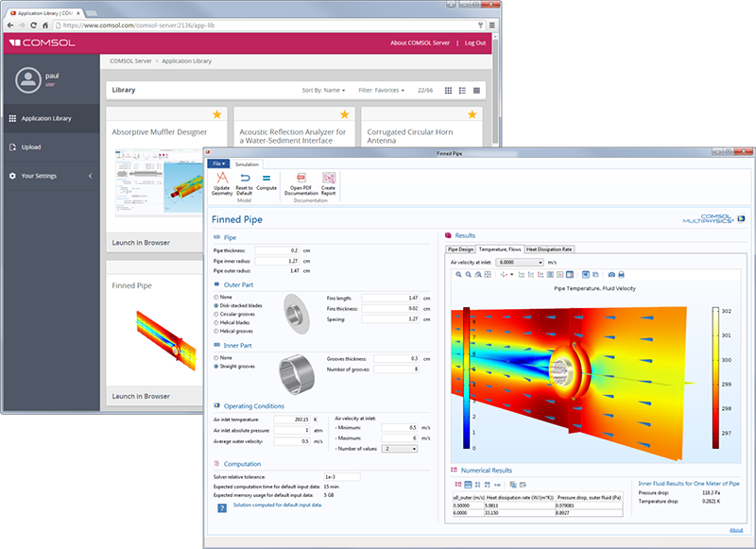Switch to Temperature, Flows tab
Image resolution: width=756 pixels, height=549 pixels.
(x=500, y=249)
